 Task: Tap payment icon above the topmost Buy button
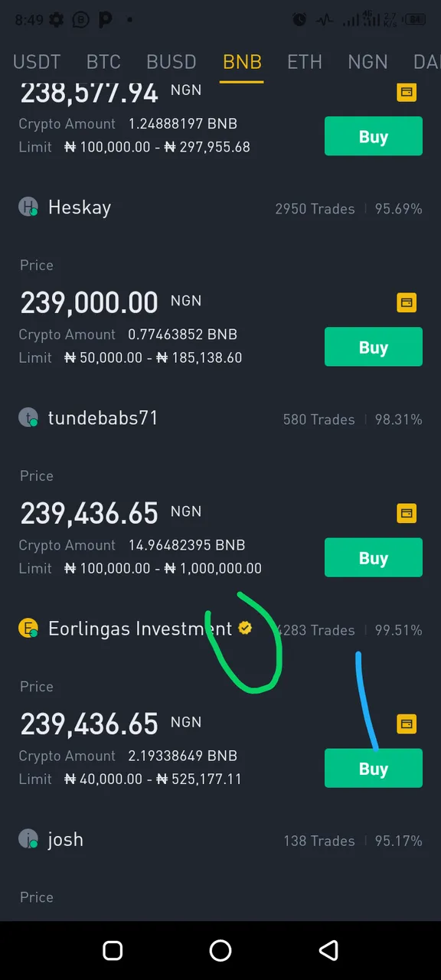click(407, 93)
